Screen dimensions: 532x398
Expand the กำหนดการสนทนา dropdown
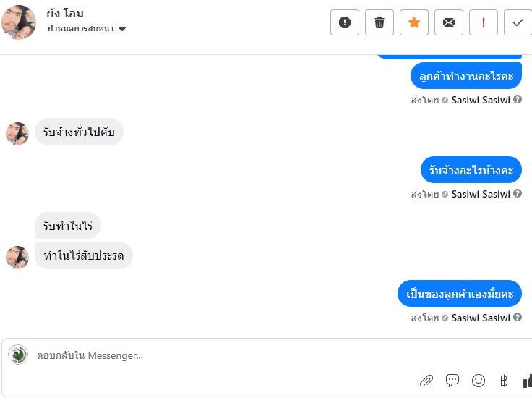(121, 29)
